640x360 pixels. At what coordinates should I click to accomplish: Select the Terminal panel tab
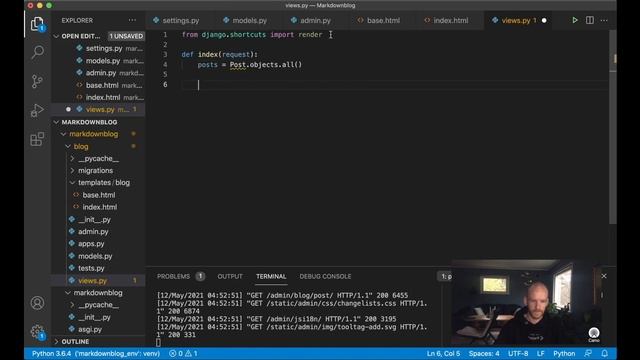tap(271, 276)
